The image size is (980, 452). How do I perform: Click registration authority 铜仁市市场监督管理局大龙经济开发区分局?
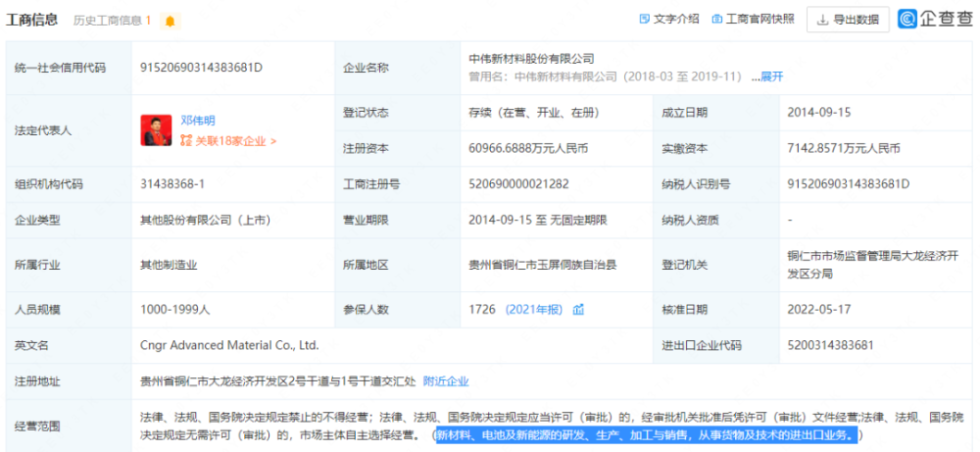pos(873,265)
